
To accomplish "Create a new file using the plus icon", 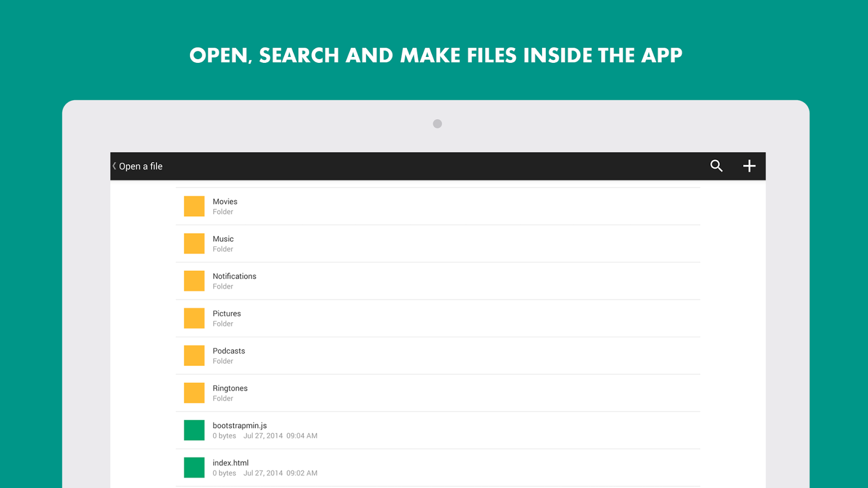I will [x=749, y=166].
